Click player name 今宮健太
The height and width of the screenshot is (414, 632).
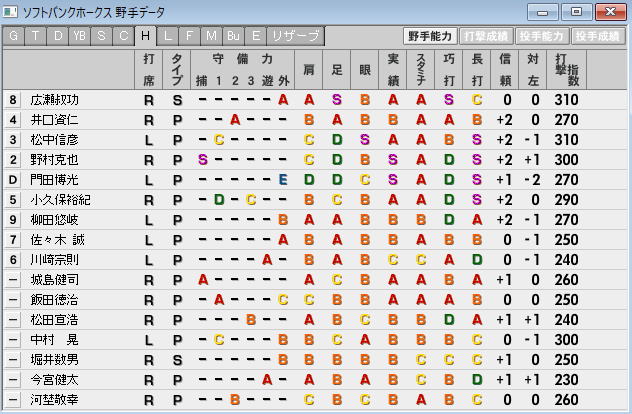[x=54, y=379]
